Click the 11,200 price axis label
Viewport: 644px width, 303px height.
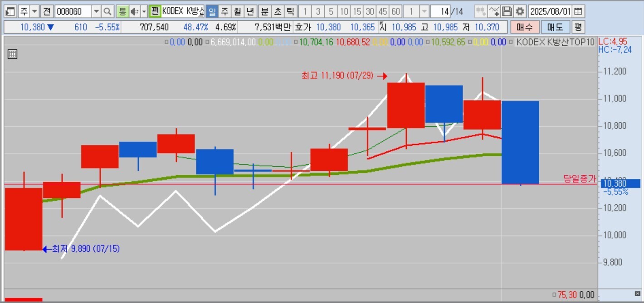click(x=615, y=72)
